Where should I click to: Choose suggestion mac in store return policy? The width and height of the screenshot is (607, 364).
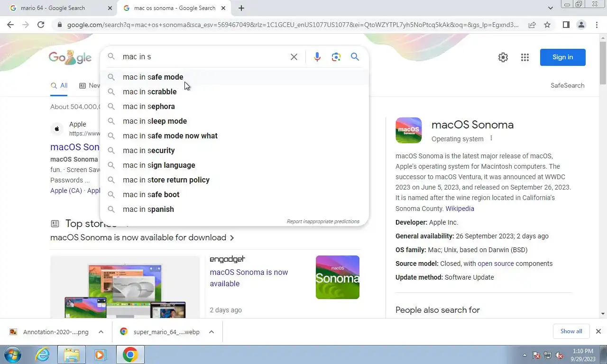[x=234, y=180]
